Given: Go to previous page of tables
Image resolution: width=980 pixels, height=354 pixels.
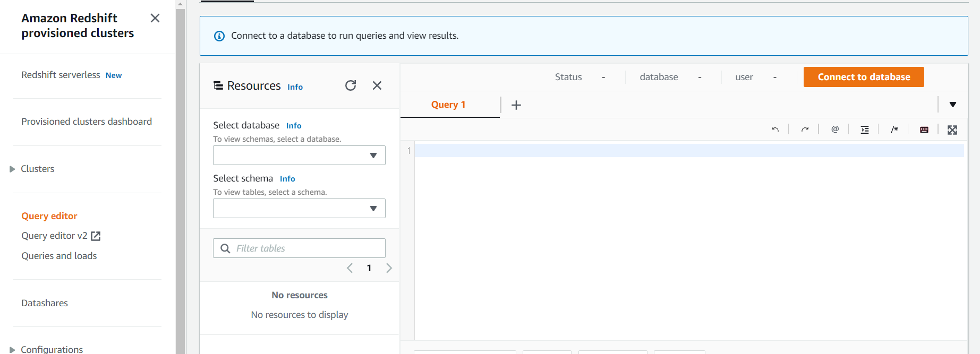Looking at the screenshot, I should click(350, 268).
